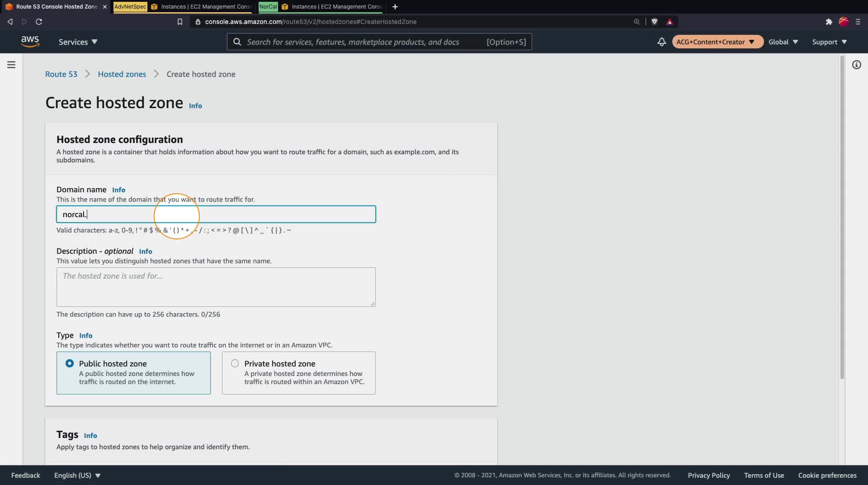Screen dimensions: 868x485
Task: Expand the Support dropdown menu
Action: pos(829,42)
